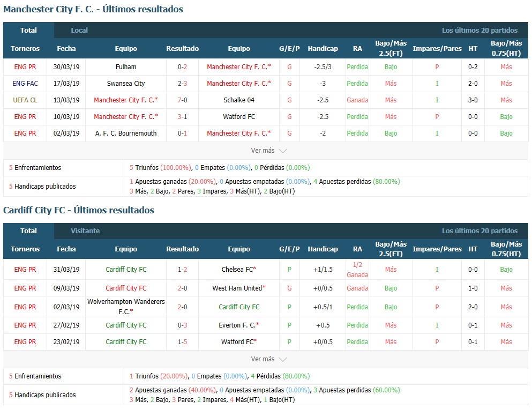Click Manchester City F. C. in 30/03/19 row
The width and height of the screenshot is (532, 409).
point(239,67)
